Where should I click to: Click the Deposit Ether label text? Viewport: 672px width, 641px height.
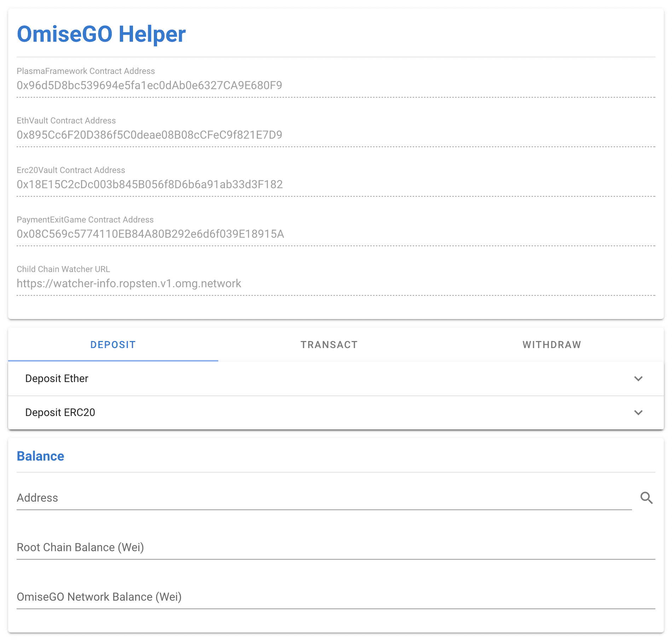coord(57,379)
